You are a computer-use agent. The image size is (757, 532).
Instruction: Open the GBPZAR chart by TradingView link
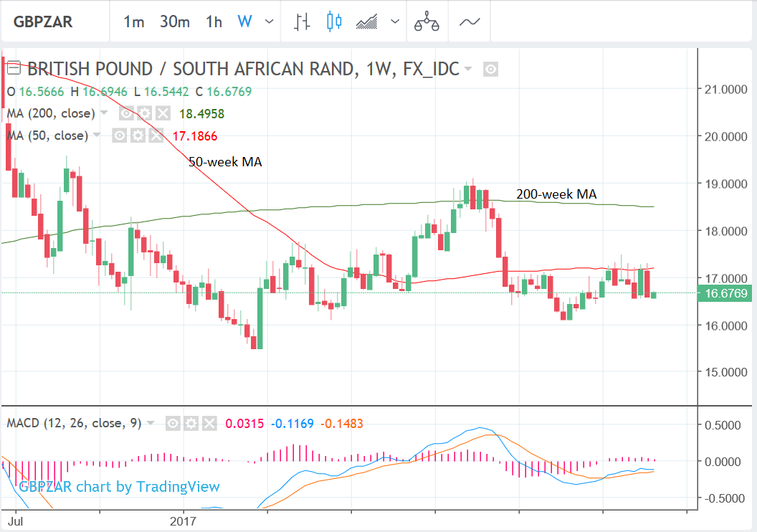(119, 487)
